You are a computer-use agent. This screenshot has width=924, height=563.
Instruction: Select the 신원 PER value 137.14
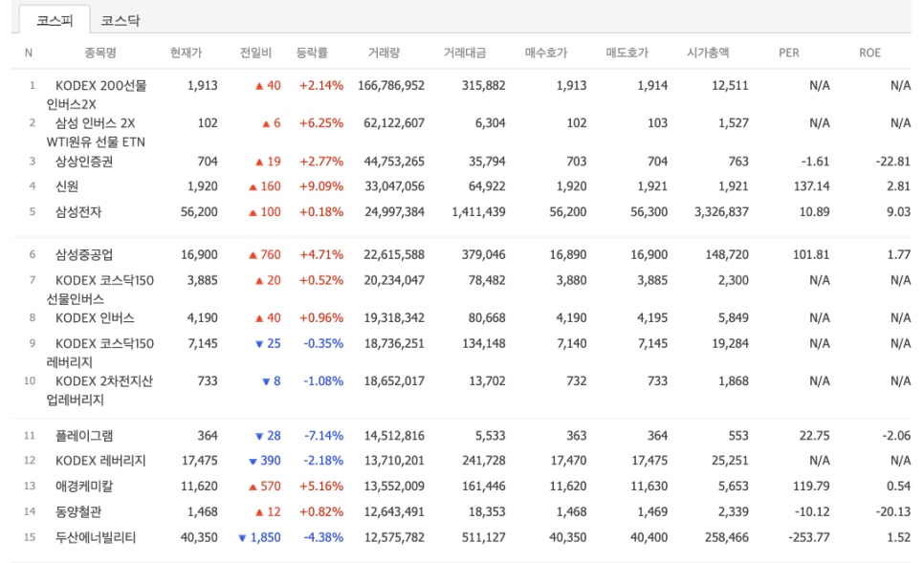click(x=811, y=186)
